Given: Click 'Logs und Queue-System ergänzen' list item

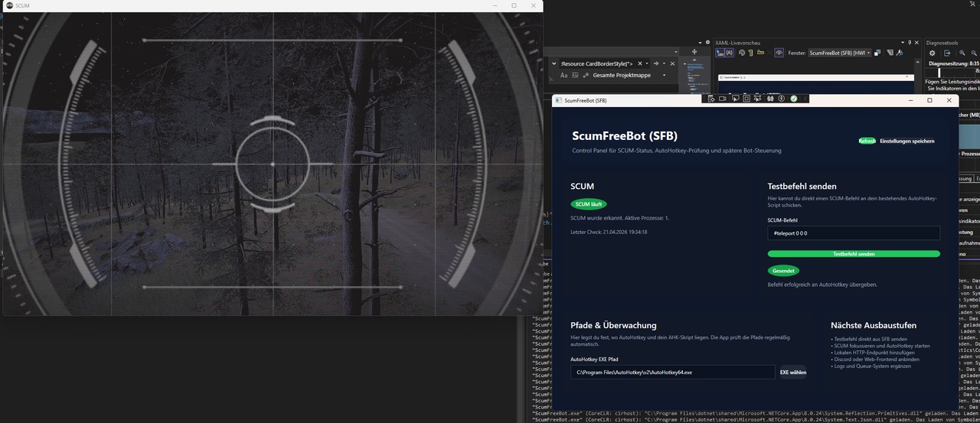Looking at the screenshot, I should [872, 366].
